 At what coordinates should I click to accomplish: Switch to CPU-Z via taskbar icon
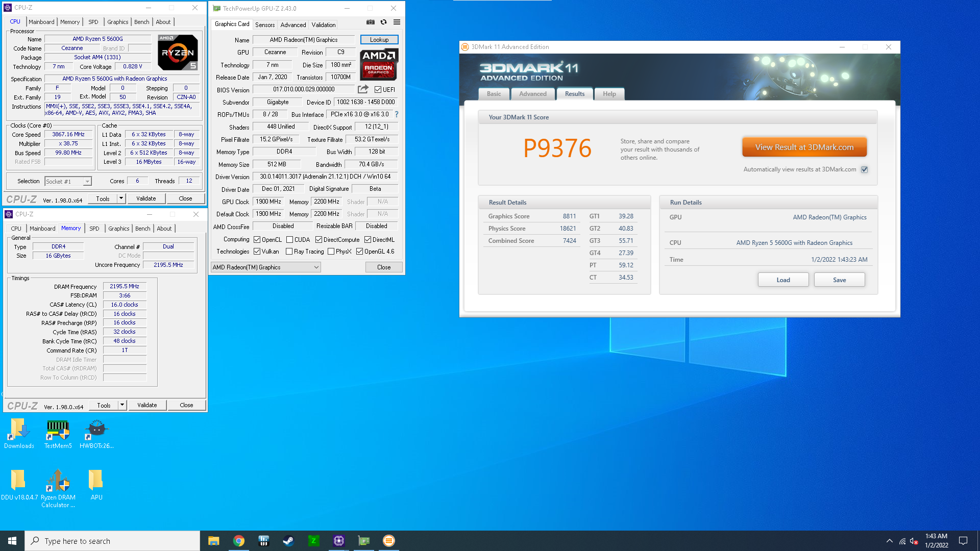point(339,541)
